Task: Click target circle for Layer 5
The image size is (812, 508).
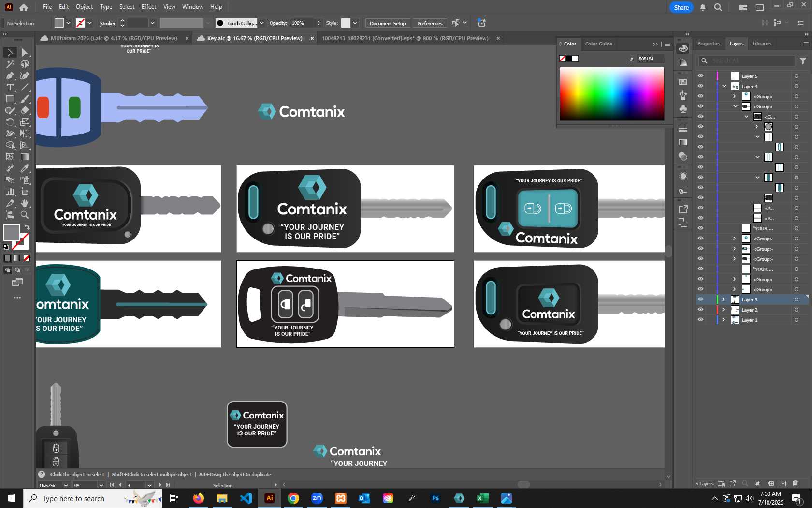Action: 797,76
